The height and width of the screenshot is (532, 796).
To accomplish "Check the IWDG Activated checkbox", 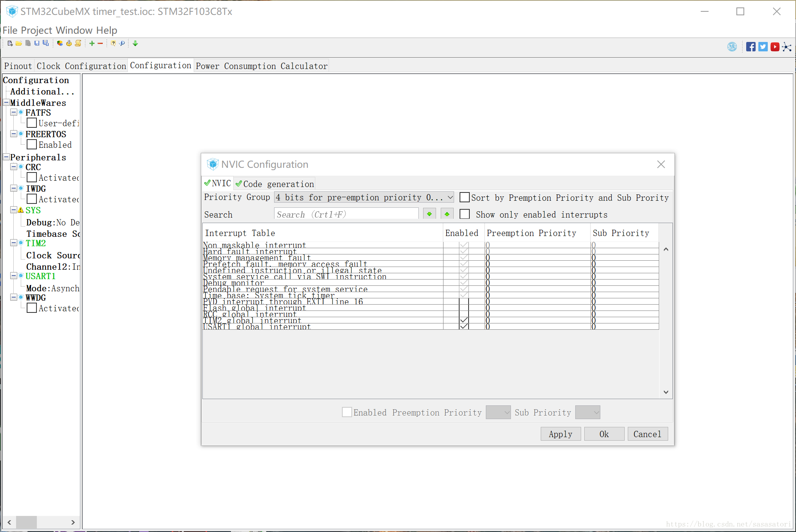I will (32, 199).
